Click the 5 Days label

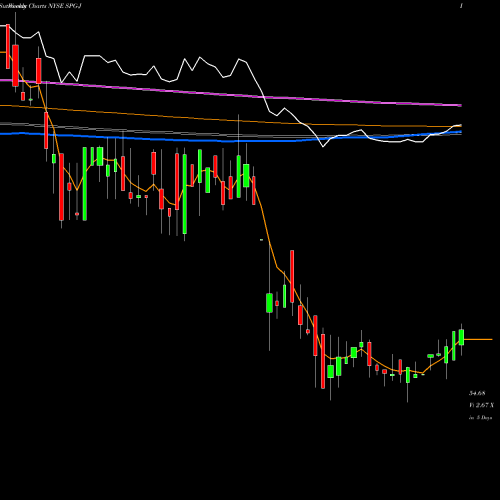click(x=484, y=417)
